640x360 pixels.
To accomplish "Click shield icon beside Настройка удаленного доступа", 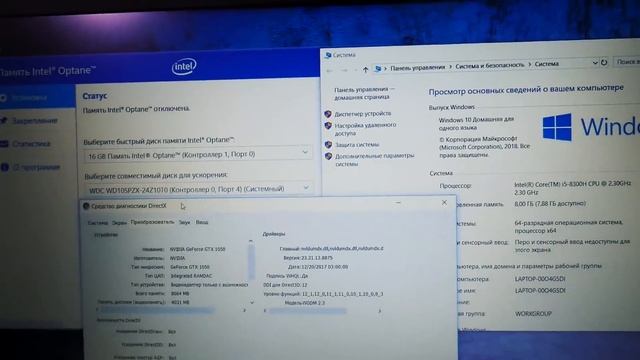I will coord(328,126).
